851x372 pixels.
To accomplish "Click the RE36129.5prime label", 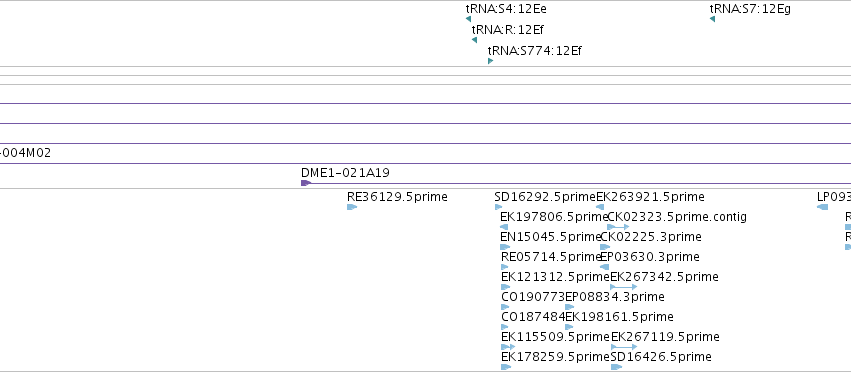I will (397, 197).
